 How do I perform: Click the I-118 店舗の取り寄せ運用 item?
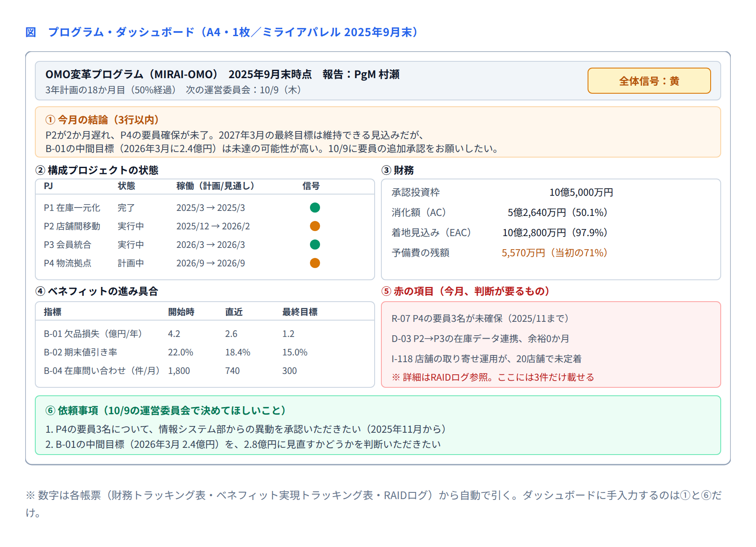(x=486, y=359)
